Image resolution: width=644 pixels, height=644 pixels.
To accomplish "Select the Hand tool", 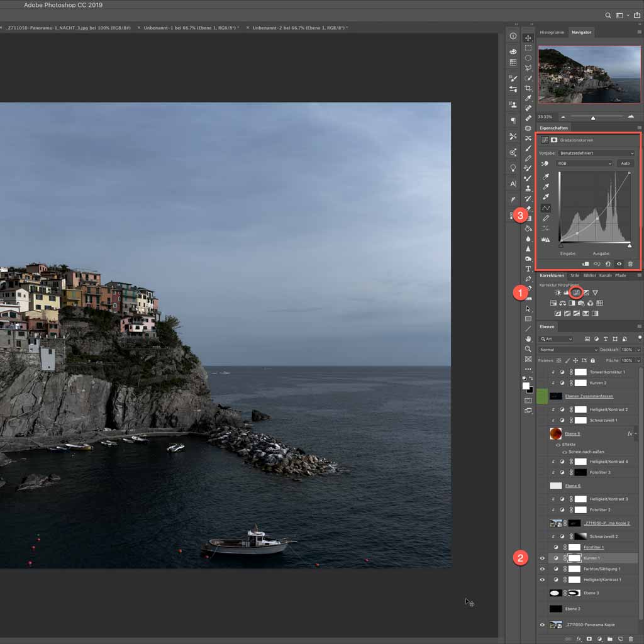I will 528,339.
